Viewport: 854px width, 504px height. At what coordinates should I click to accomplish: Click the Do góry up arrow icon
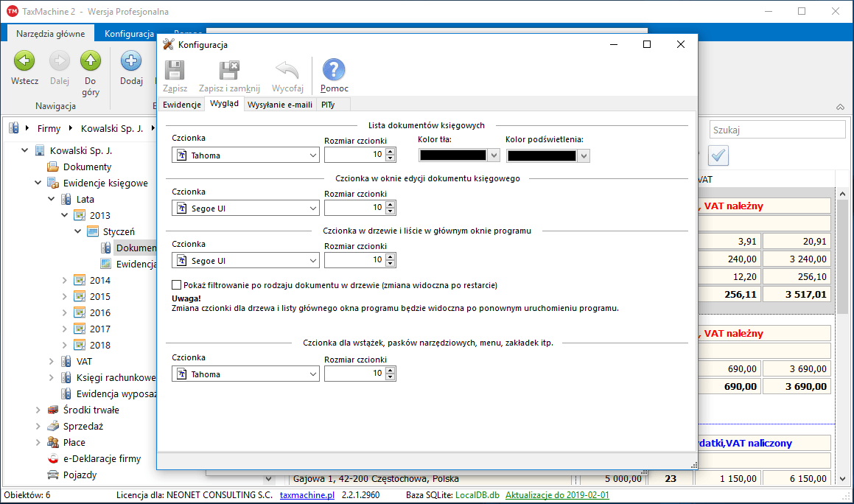pyautogui.click(x=91, y=62)
